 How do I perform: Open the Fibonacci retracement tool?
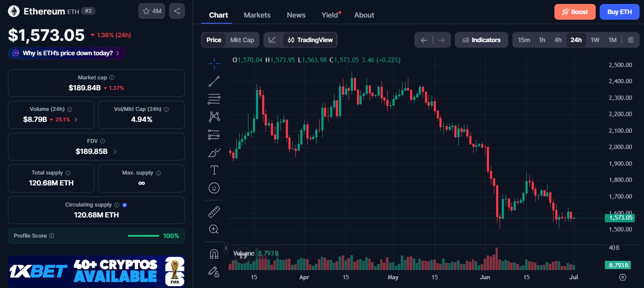214,99
